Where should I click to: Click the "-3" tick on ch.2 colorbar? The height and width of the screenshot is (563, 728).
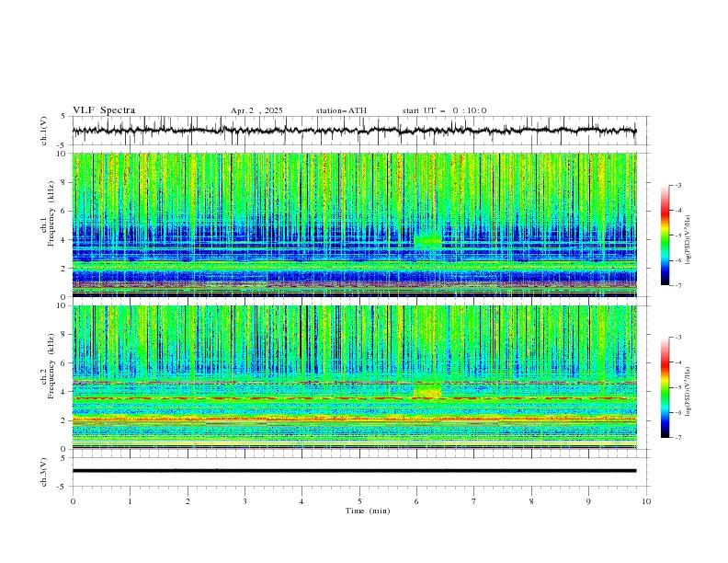click(x=677, y=338)
